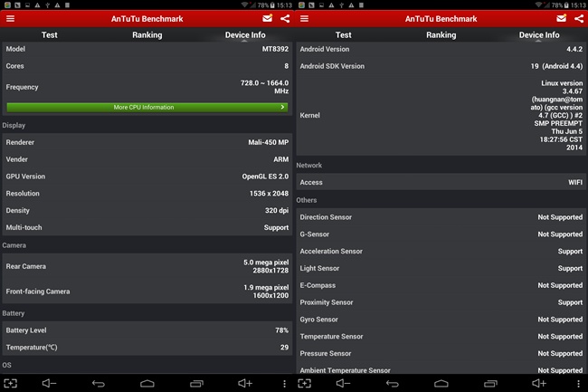Select the Pressure Sensor row
The image size is (588, 392).
click(441, 354)
